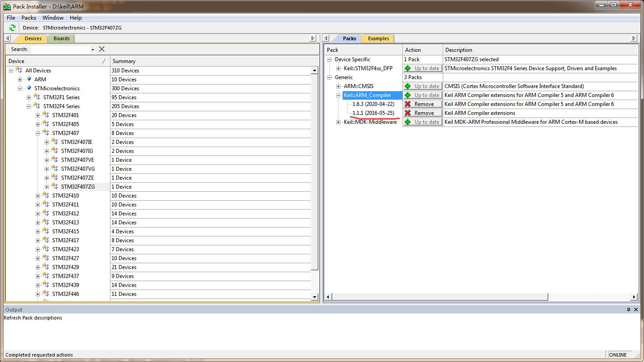This screenshot has width=644, height=362.
Task: Switch to the Boards tab
Action: coord(61,38)
